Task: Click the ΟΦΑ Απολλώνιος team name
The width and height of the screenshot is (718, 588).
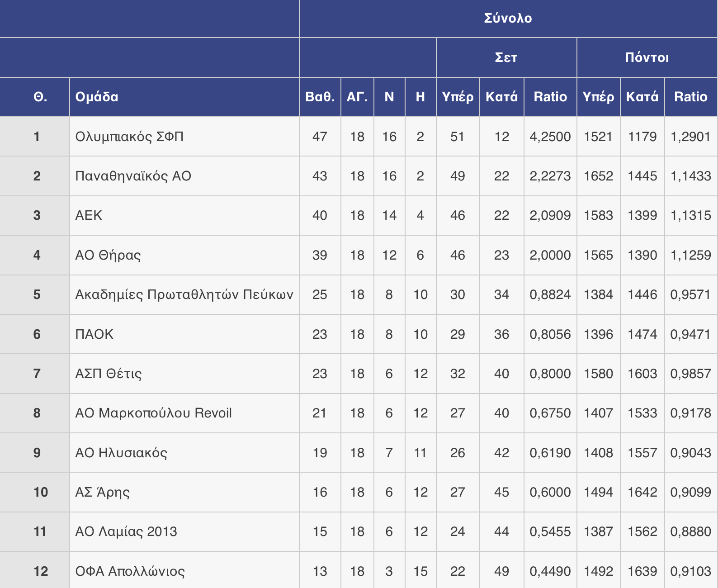Action: click(130, 571)
